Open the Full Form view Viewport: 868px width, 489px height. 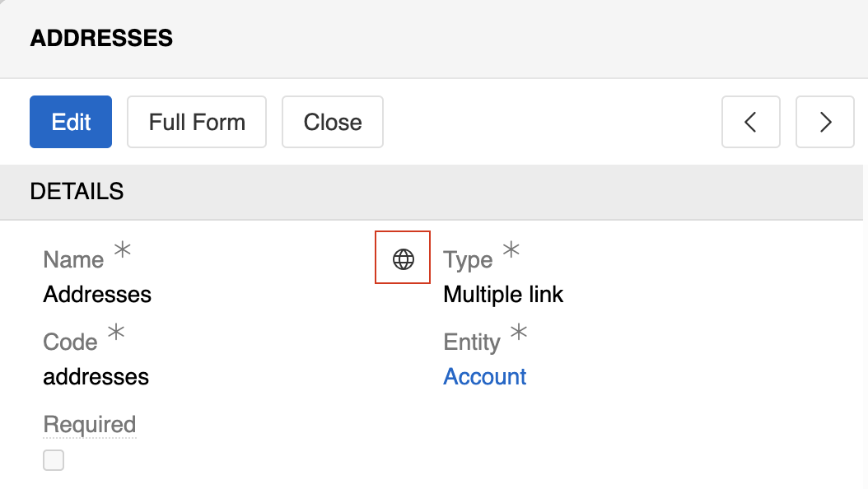tap(197, 122)
